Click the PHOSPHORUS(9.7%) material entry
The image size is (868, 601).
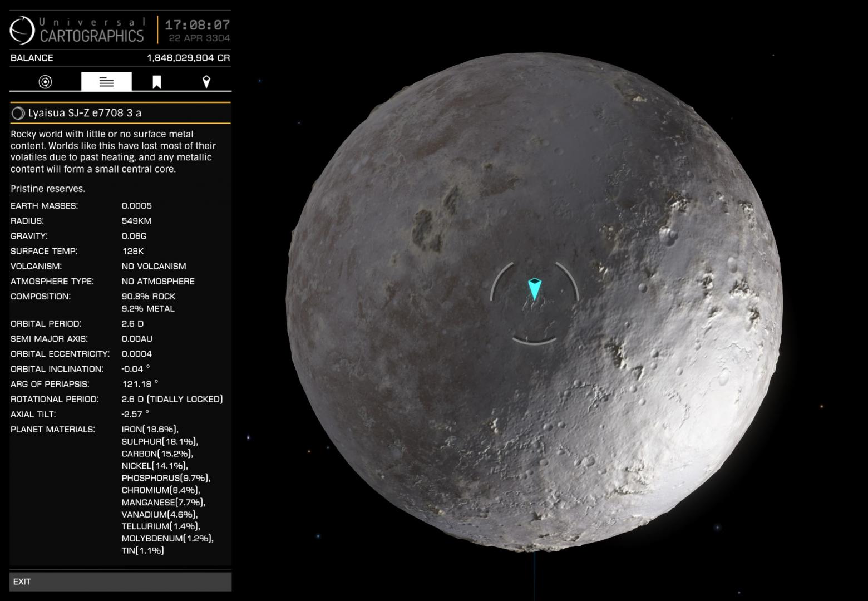166,478
